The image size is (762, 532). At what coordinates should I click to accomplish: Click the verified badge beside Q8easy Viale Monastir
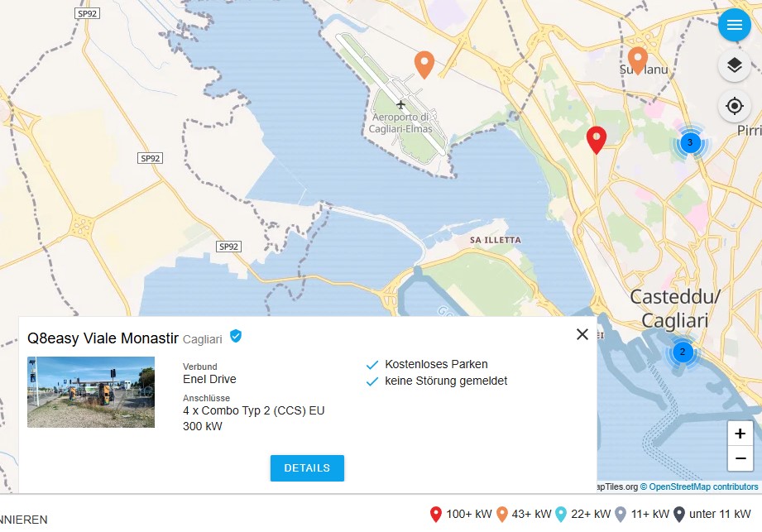(234, 337)
